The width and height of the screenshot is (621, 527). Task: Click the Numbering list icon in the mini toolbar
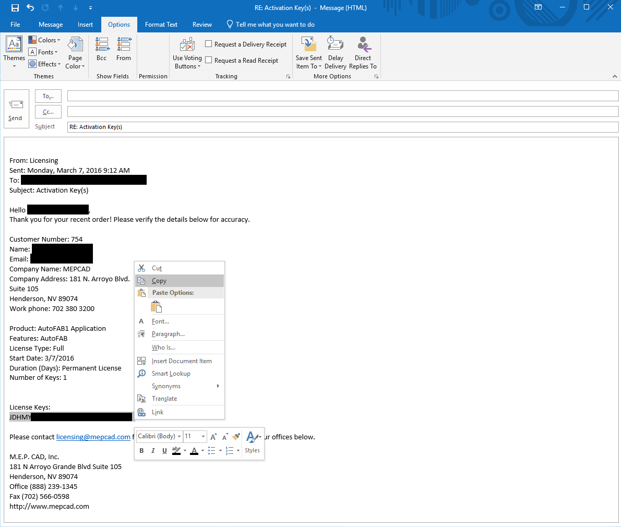229,451
